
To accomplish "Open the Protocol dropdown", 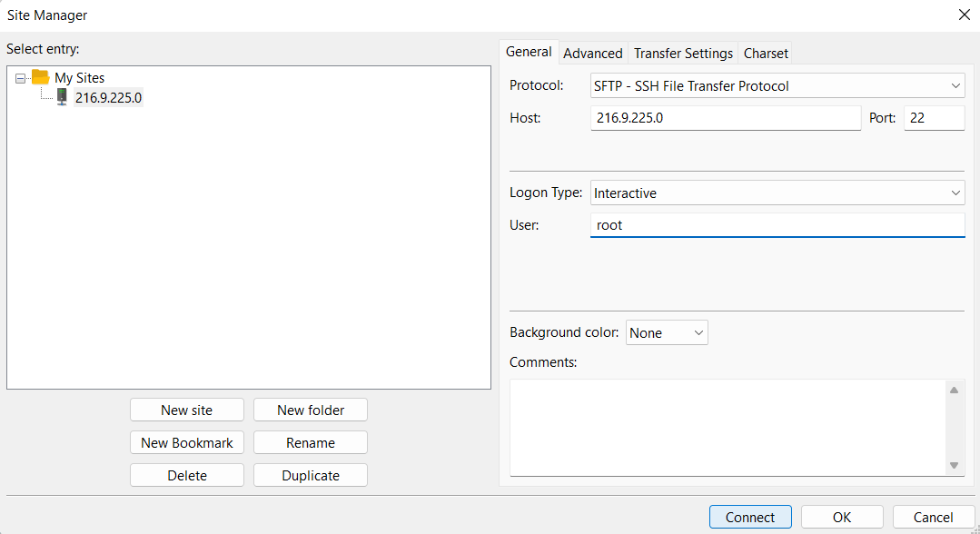I will tap(777, 85).
